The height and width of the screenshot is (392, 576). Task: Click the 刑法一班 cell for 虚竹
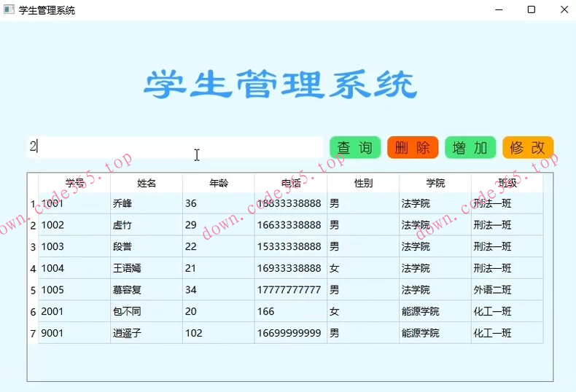click(507, 225)
